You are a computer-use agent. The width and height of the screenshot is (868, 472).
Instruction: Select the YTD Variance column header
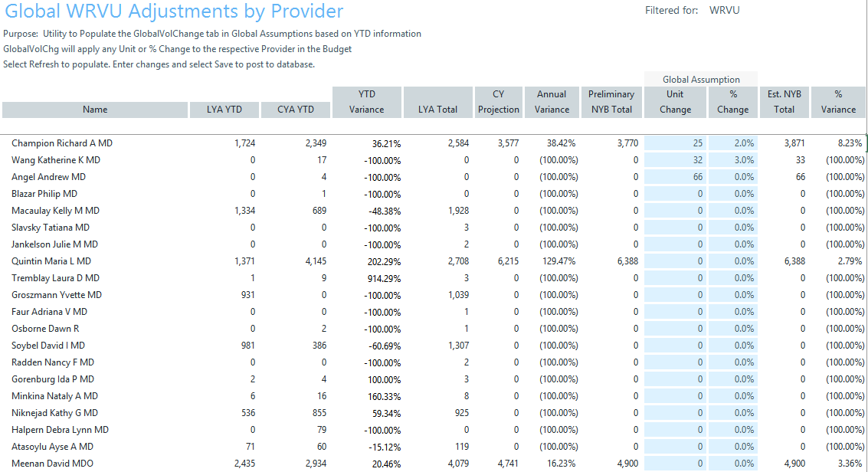point(366,102)
